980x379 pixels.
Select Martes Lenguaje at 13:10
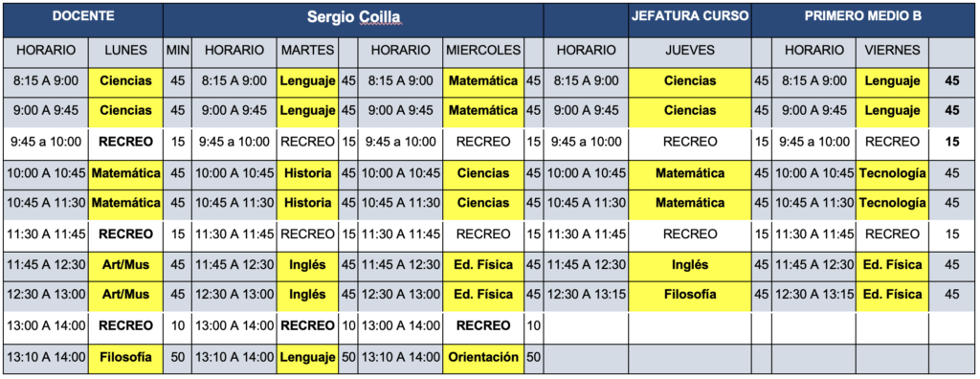coord(307,358)
